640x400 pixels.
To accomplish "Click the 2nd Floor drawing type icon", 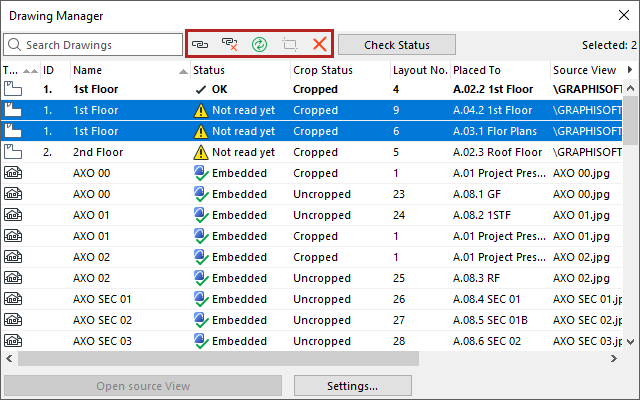I will pyautogui.click(x=14, y=152).
